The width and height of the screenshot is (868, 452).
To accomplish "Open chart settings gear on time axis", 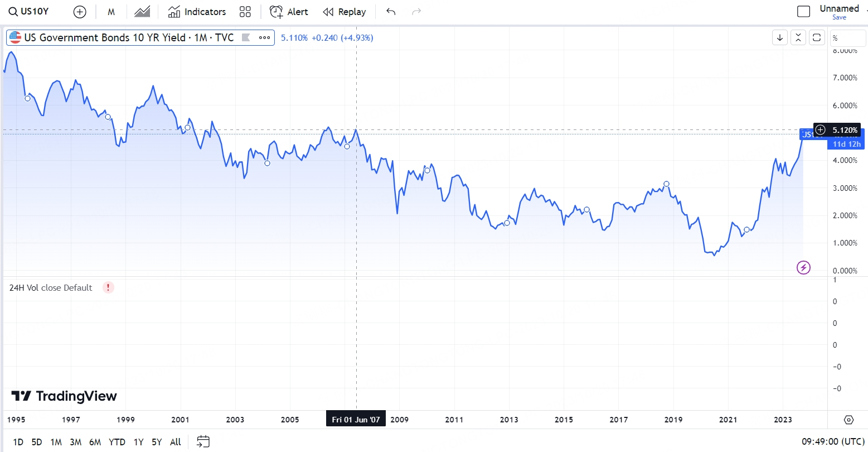I will pos(848,420).
